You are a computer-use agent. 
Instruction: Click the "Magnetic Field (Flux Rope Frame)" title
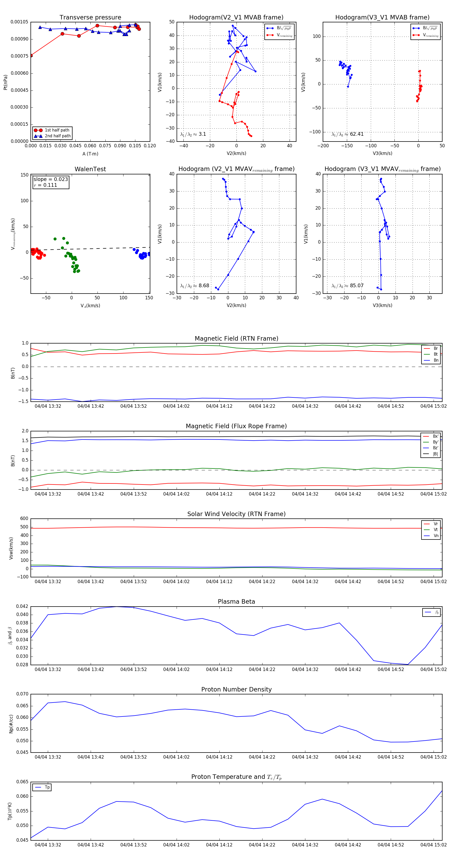pos(236,426)
